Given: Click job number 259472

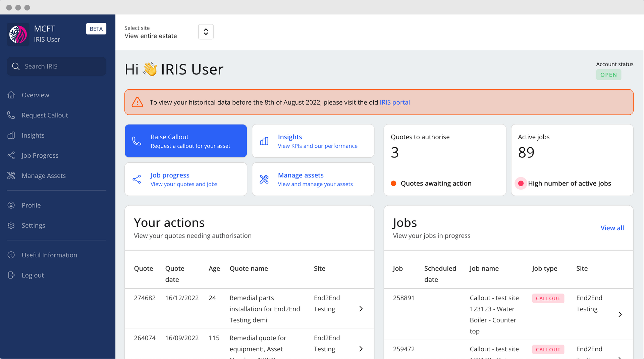Looking at the screenshot, I should pos(404,349).
